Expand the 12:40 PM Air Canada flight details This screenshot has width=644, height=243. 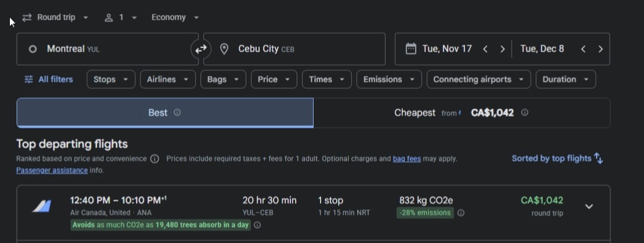click(x=589, y=206)
